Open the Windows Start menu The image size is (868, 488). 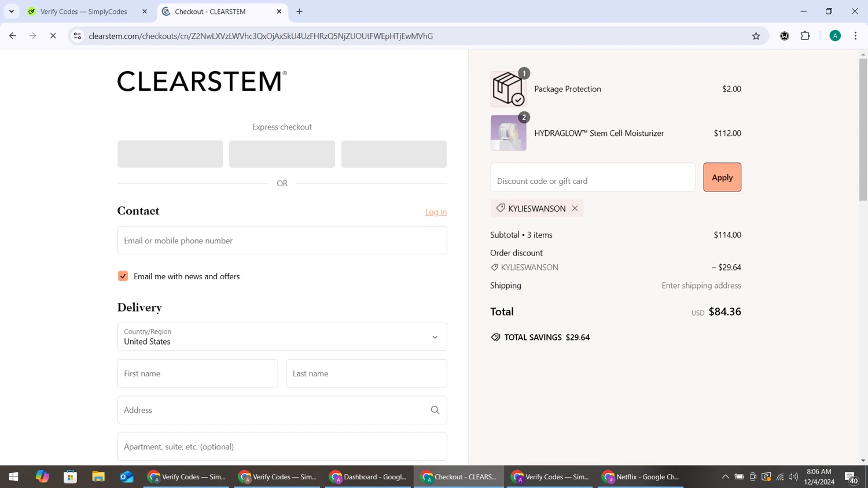[x=13, y=477]
